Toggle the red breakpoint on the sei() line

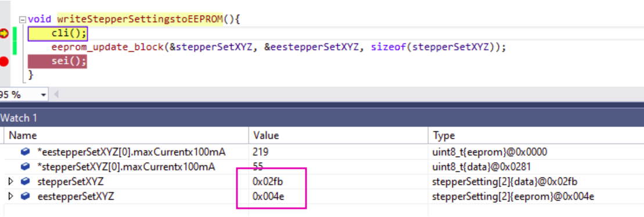(4, 62)
